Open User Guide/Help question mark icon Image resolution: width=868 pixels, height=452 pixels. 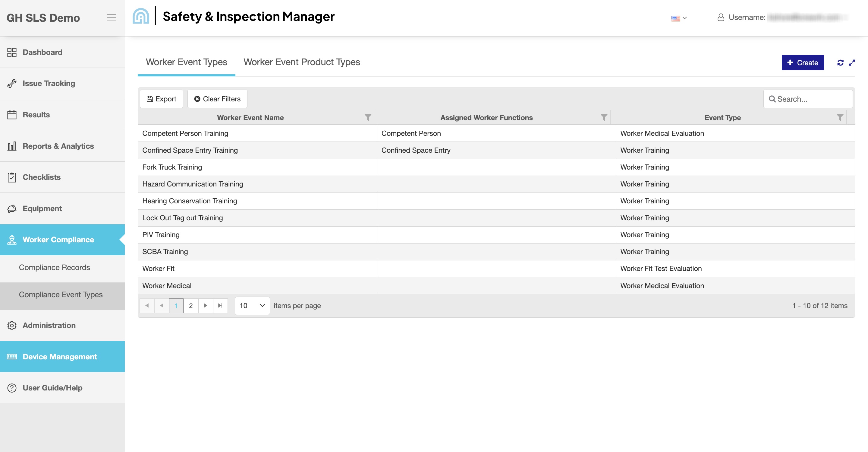click(x=12, y=387)
